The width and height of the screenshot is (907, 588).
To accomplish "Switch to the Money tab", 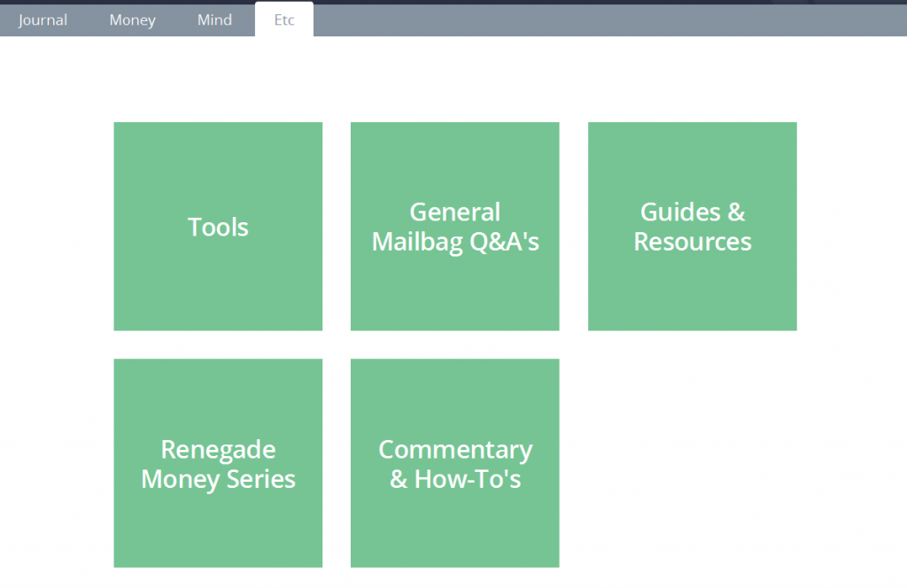I will coord(133,20).
